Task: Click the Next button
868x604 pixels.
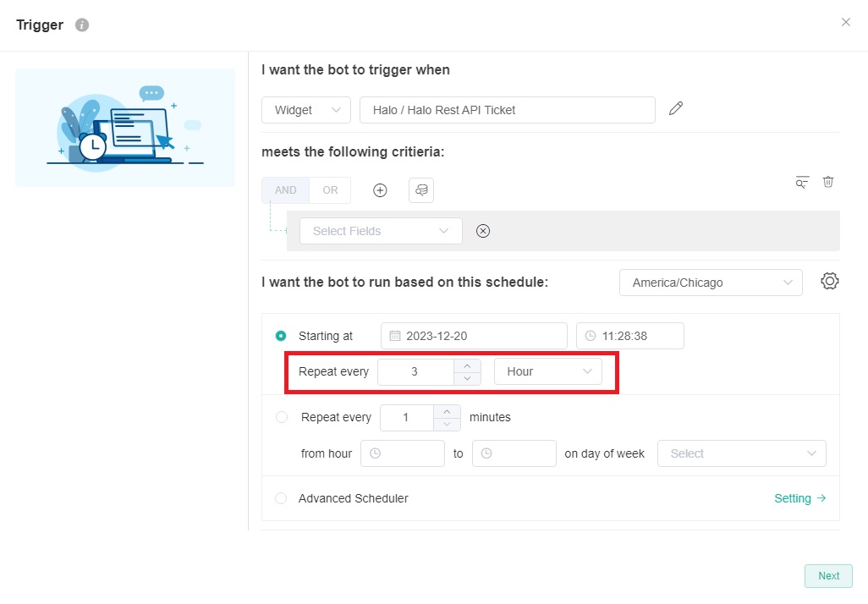Action: click(828, 576)
